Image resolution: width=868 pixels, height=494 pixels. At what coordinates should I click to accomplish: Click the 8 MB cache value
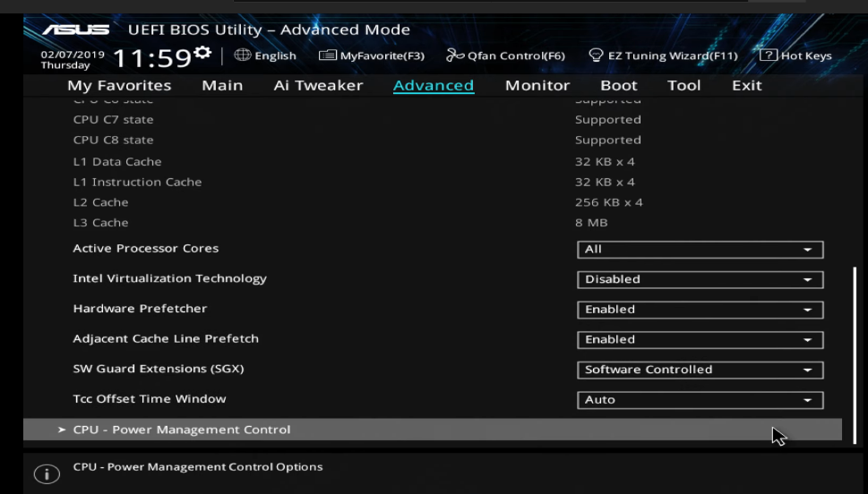[591, 222]
